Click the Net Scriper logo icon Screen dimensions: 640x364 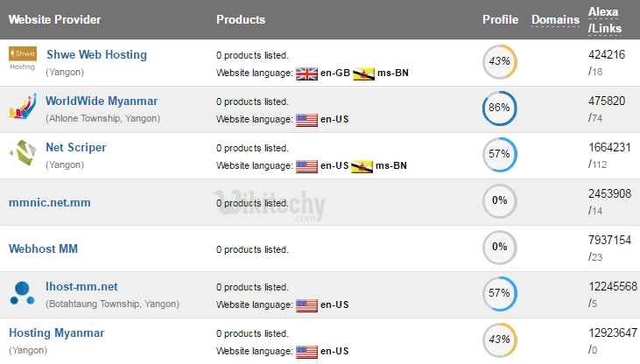[22, 154]
